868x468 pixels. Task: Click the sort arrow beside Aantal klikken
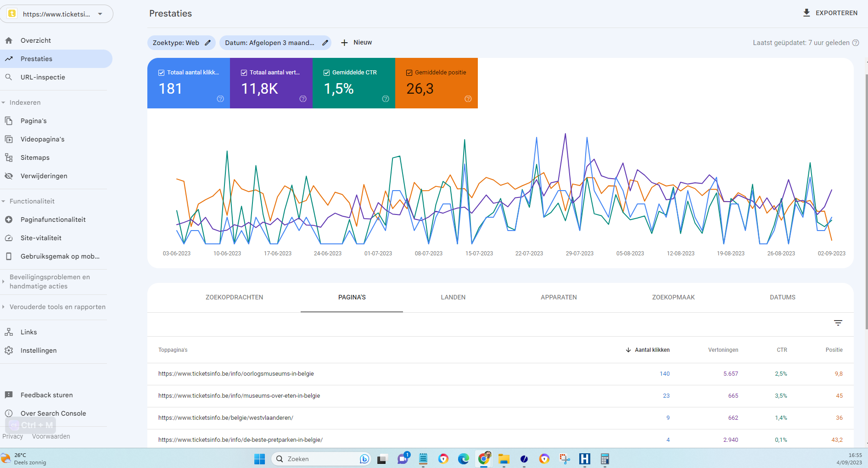coord(628,350)
